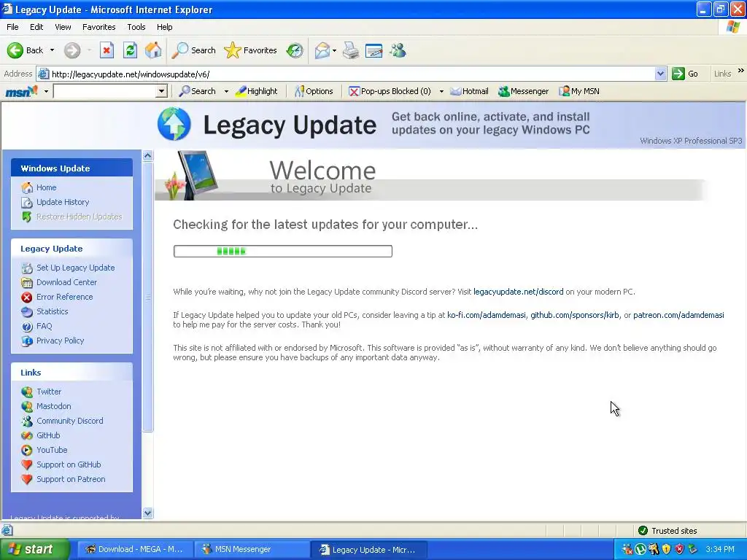Stop loading with the red X icon
747x560 pixels.
click(x=107, y=50)
